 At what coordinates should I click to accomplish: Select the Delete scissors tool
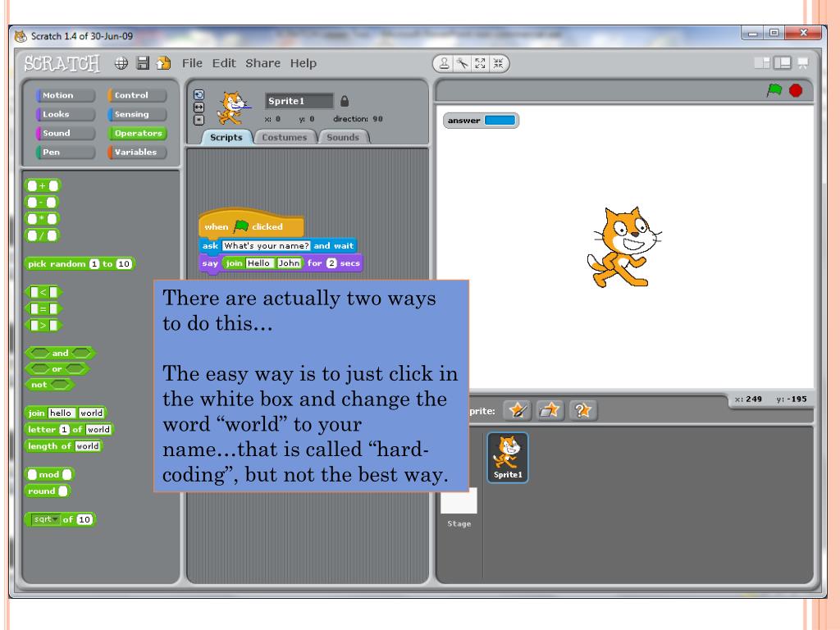[462, 64]
